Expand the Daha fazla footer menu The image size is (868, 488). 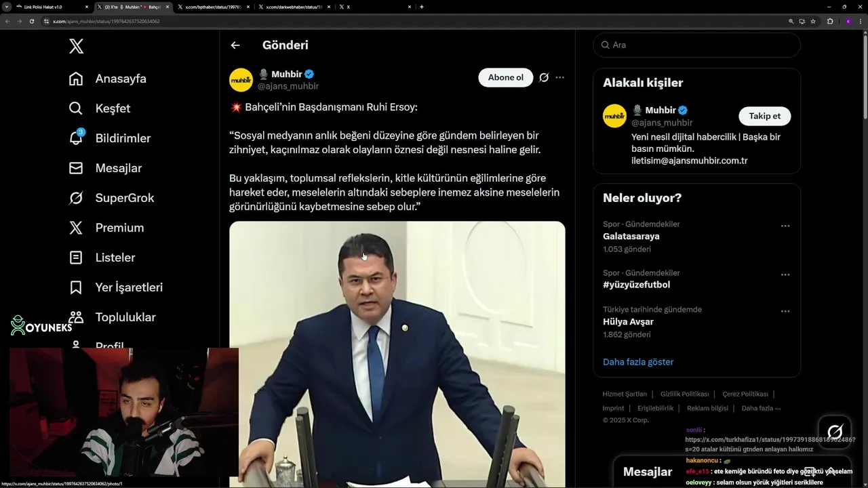pyautogui.click(x=761, y=408)
